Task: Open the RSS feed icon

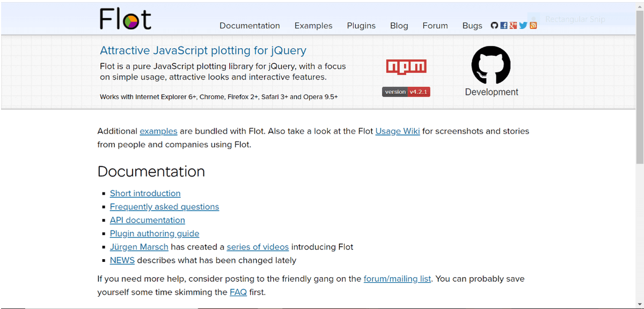Action: (533, 26)
